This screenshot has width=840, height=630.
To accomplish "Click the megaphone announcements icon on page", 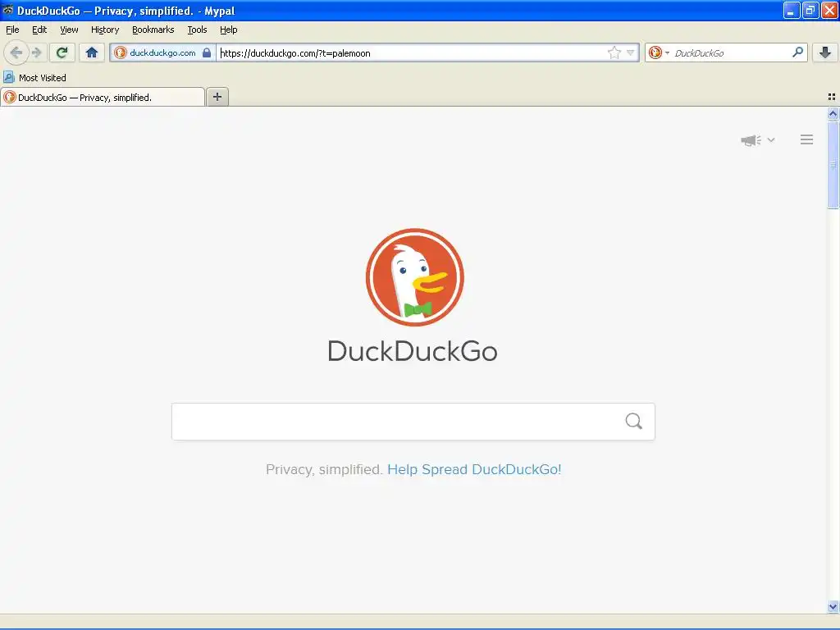I will click(x=751, y=140).
